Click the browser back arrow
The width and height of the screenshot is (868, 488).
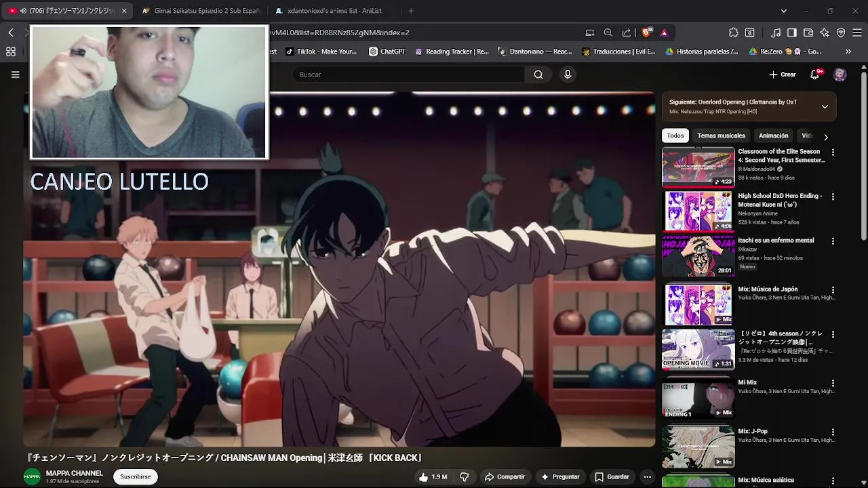11,33
